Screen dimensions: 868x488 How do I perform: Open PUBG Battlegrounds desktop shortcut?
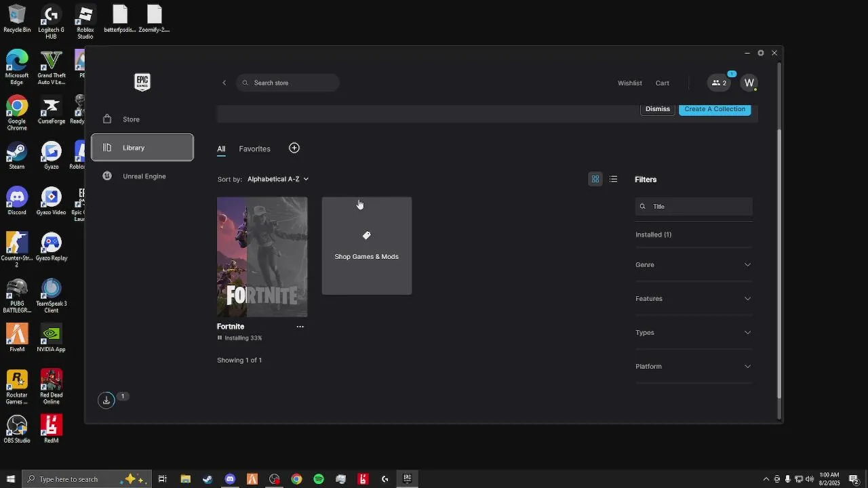coord(17,296)
